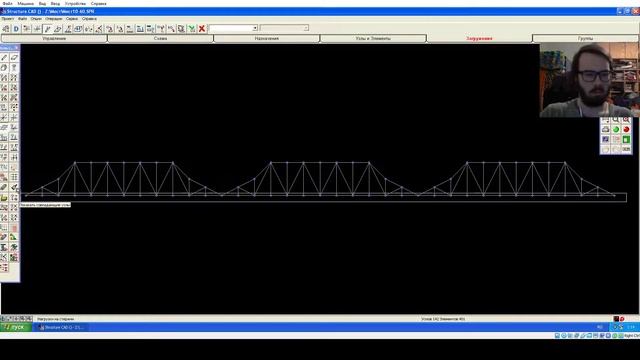
Task: Switch to the Схема tab
Action: (160, 38)
